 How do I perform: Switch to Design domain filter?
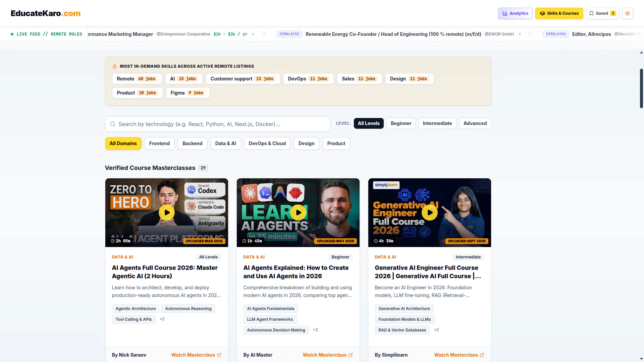click(307, 143)
